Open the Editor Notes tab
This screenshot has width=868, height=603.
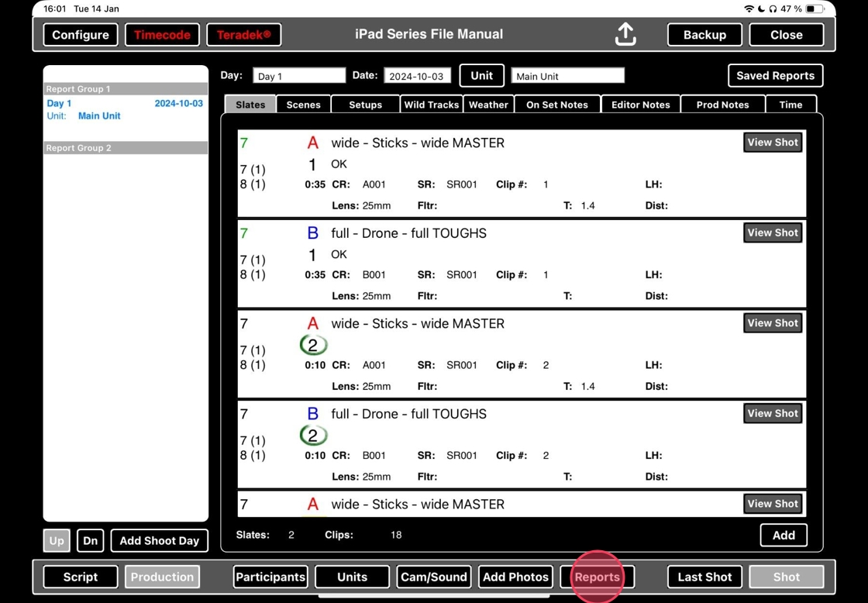640,105
